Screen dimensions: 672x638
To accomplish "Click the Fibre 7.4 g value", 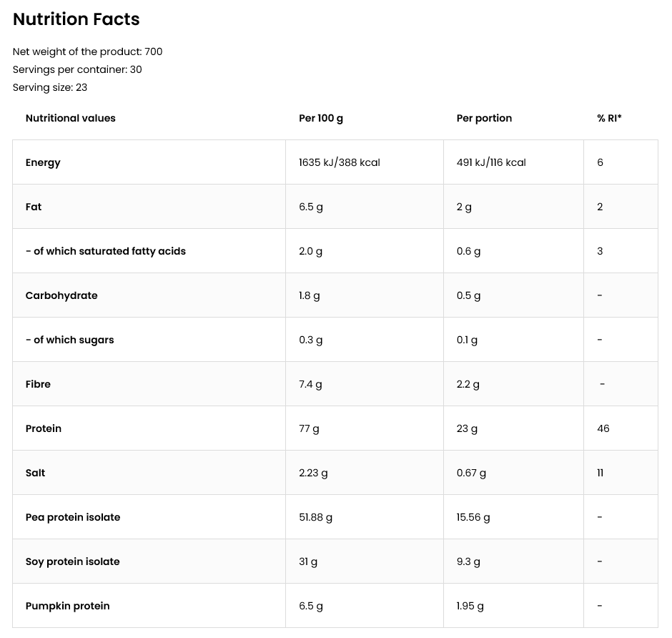I will (310, 385).
